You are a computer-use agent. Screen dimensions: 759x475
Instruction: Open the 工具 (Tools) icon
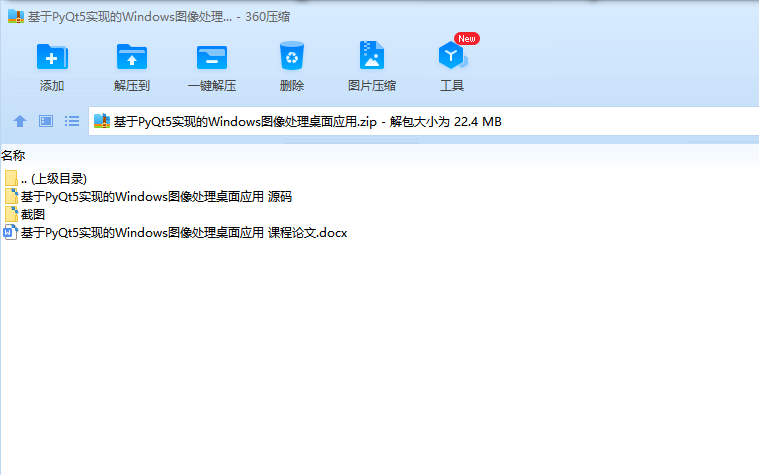(452, 55)
